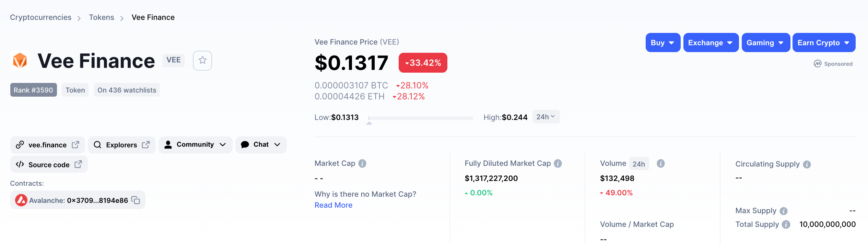
Task: Navigate to Tokens breadcrumb
Action: coord(102,17)
